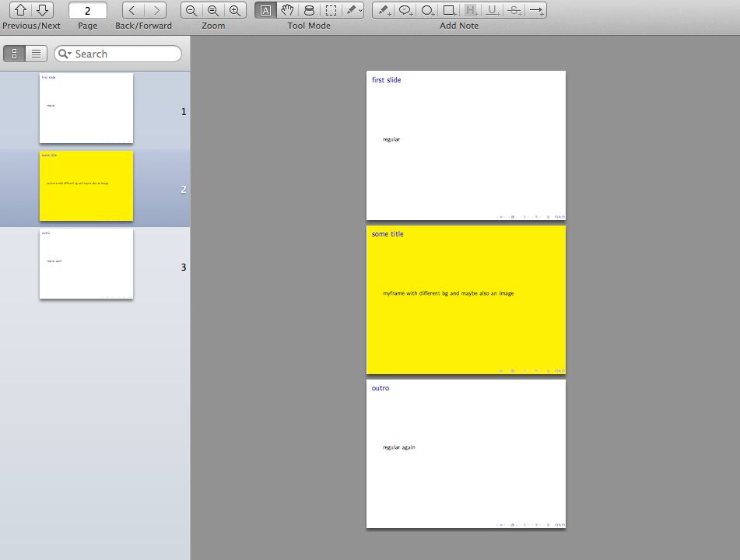Add a box note
The height and width of the screenshot is (560, 740).
click(x=449, y=10)
